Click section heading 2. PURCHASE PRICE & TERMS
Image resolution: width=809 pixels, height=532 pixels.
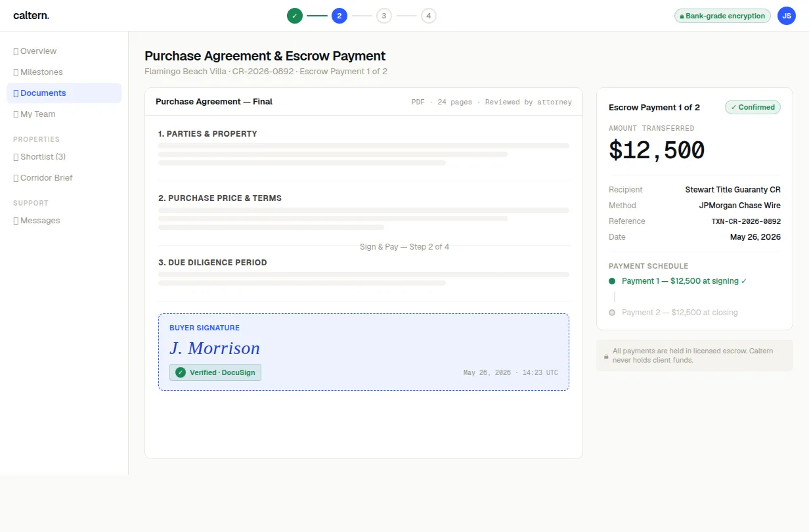tap(220, 198)
